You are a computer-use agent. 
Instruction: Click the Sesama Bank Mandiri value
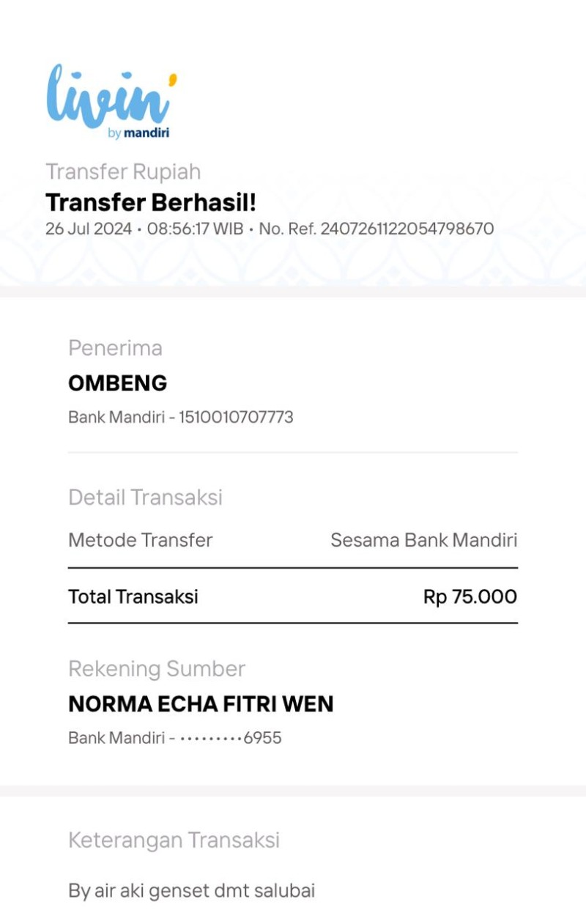pos(423,541)
